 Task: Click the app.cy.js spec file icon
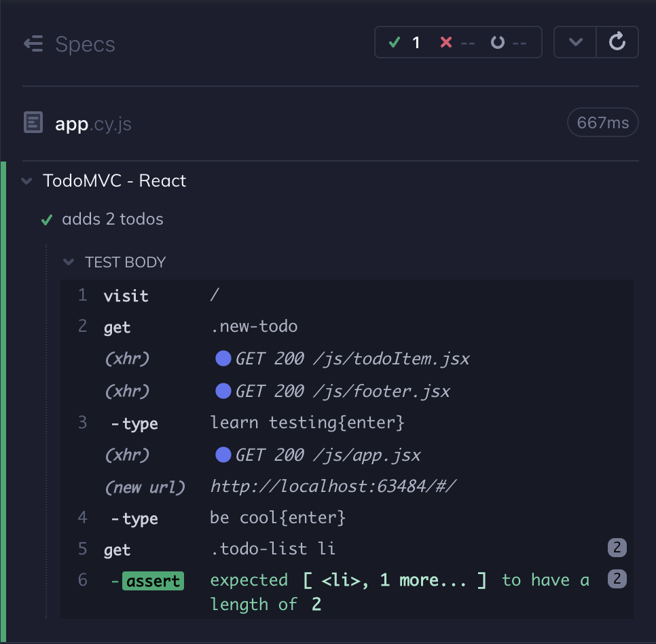click(x=33, y=123)
